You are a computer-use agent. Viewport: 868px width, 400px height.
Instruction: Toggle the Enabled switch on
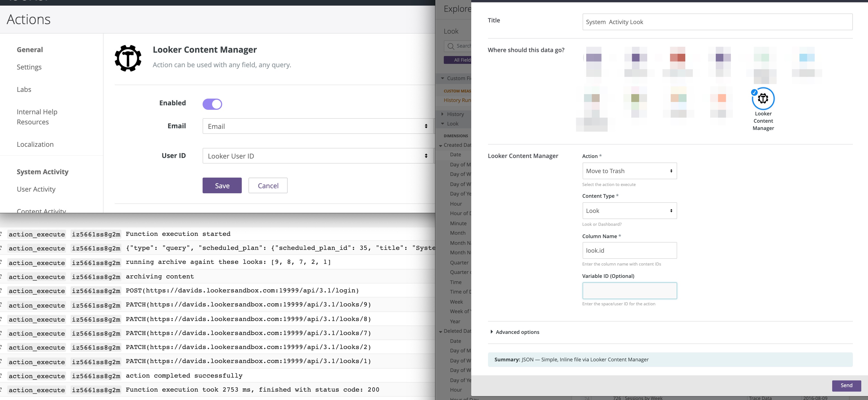pyautogui.click(x=212, y=104)
